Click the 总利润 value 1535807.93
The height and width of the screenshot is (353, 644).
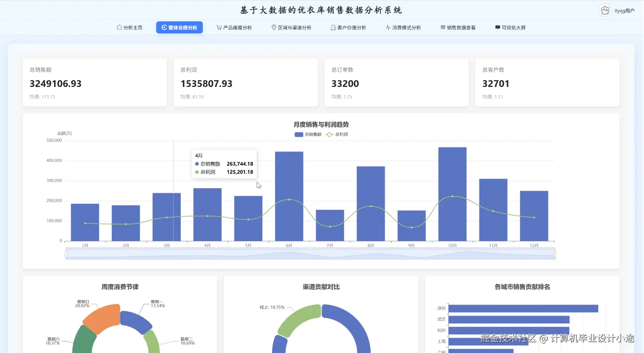pos(207,84)
